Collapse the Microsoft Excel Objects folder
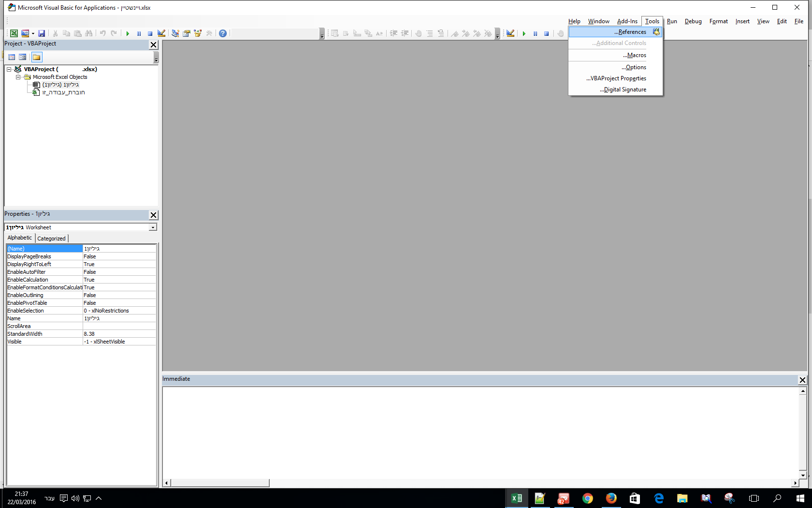812x508 pixels. pos(18,77)
